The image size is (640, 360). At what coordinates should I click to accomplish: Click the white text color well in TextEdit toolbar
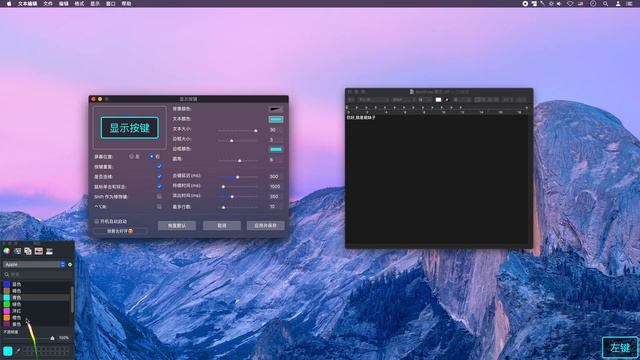(438, 100)
